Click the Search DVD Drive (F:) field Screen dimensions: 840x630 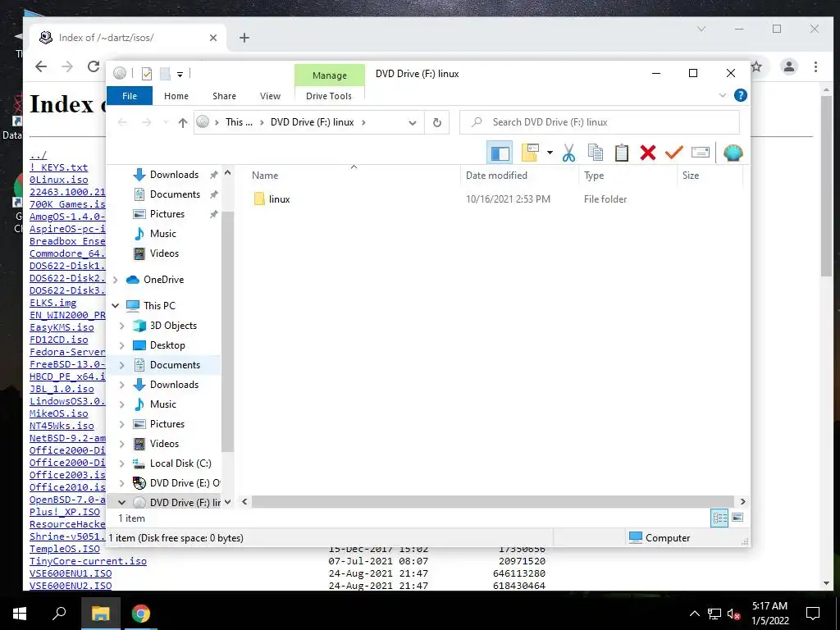coord(600,122)
